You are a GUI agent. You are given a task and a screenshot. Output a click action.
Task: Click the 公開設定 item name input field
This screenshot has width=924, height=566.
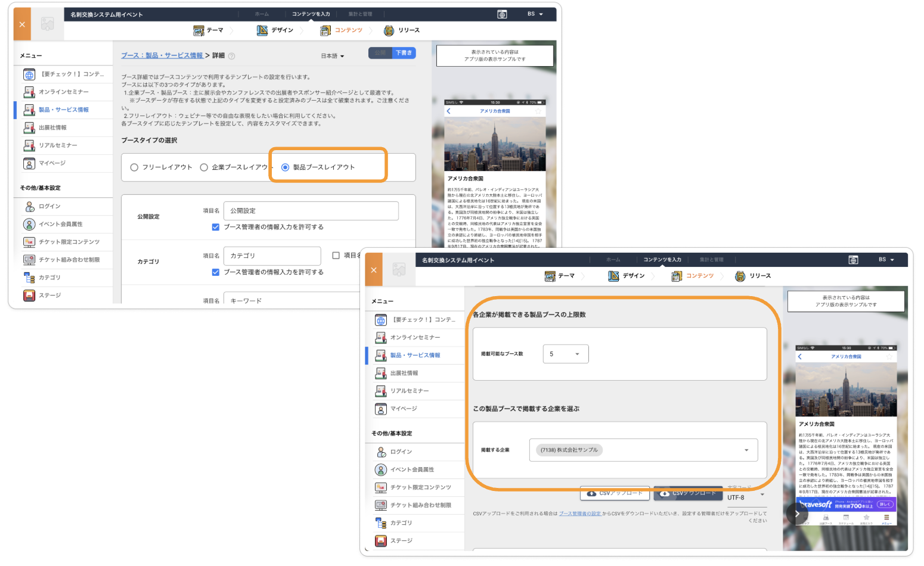[x=311, y=211]
